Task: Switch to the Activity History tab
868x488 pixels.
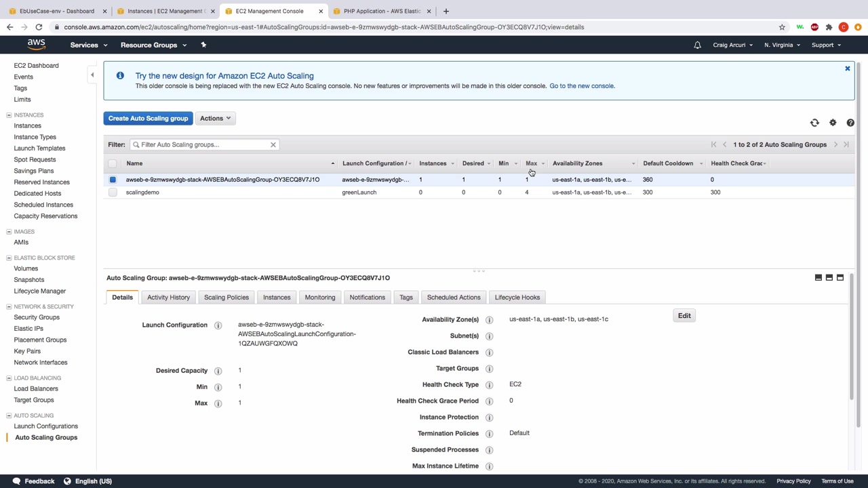Action: click(168, 298)
